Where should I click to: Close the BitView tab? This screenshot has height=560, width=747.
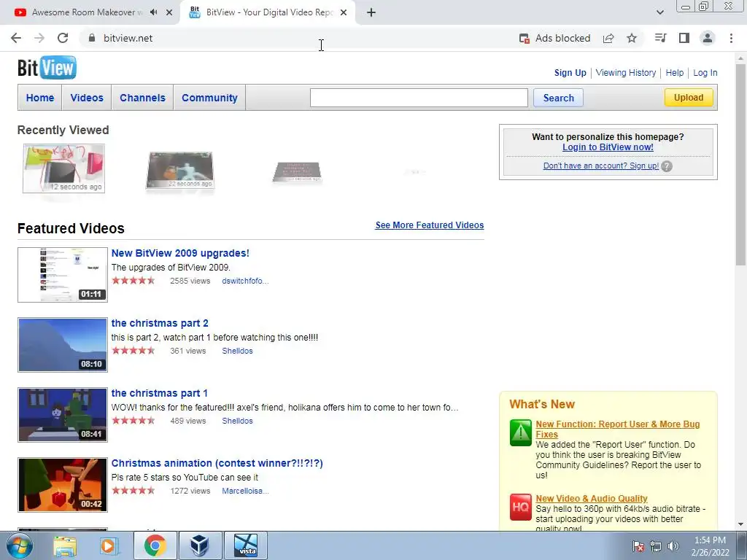[x=344, y=12]
